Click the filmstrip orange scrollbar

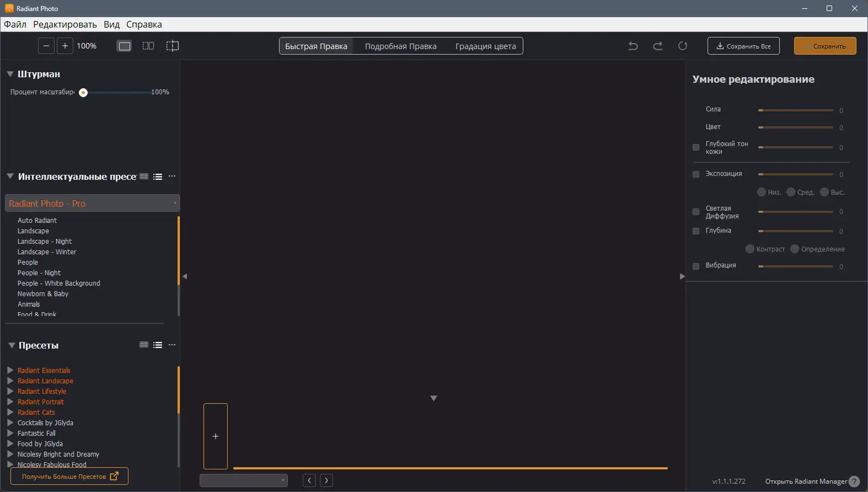click(451, 468)
